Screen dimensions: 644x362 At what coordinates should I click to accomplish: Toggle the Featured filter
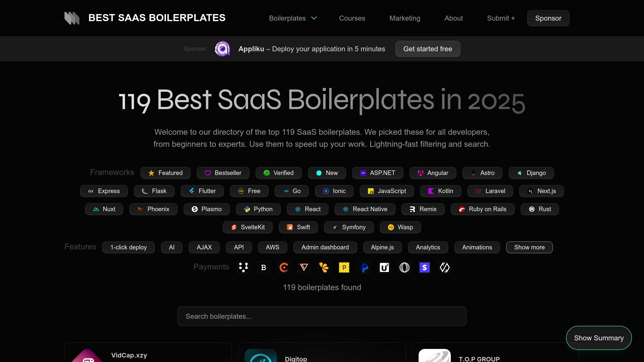point(165,173)
